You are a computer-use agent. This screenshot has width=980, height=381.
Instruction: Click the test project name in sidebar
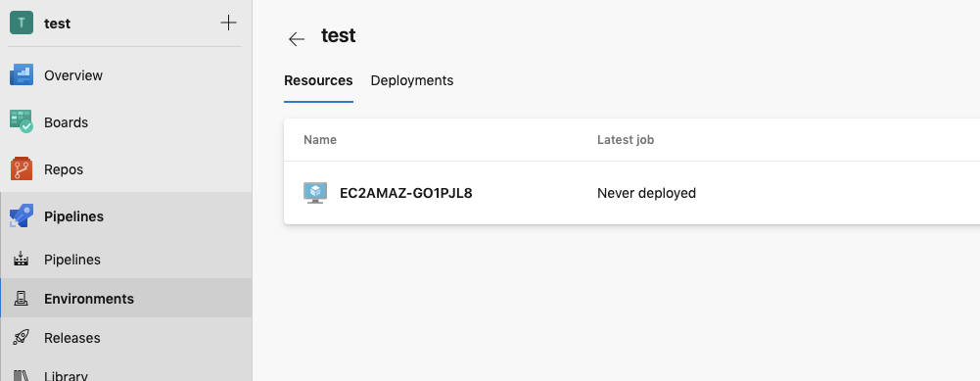click(x=57, y=24)
